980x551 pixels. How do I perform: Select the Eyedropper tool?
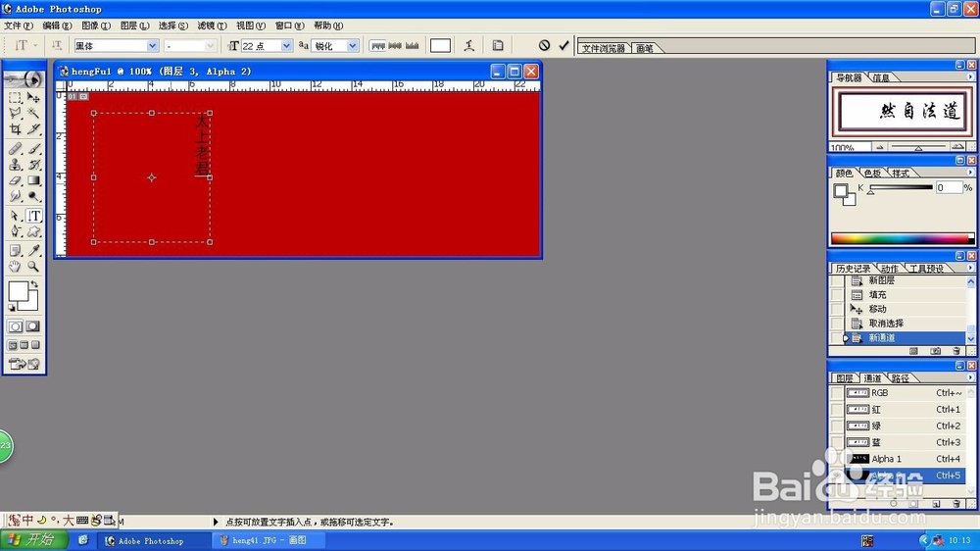[33, 251]
